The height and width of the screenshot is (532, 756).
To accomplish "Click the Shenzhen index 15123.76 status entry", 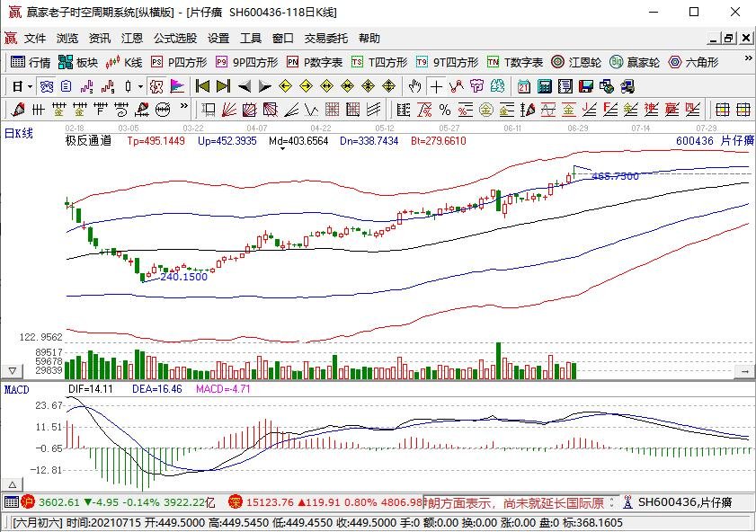I will pyautogui.click(x=325, y=502).
